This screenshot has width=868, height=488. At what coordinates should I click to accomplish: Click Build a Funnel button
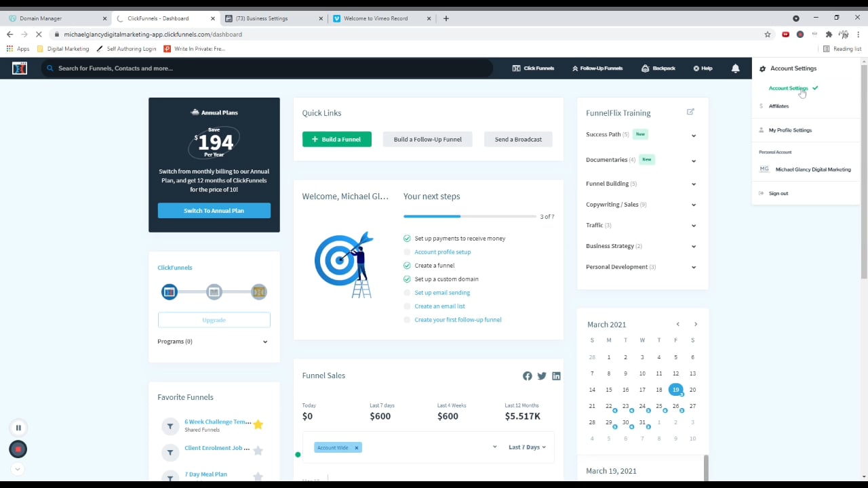click(x=337, y=140)
